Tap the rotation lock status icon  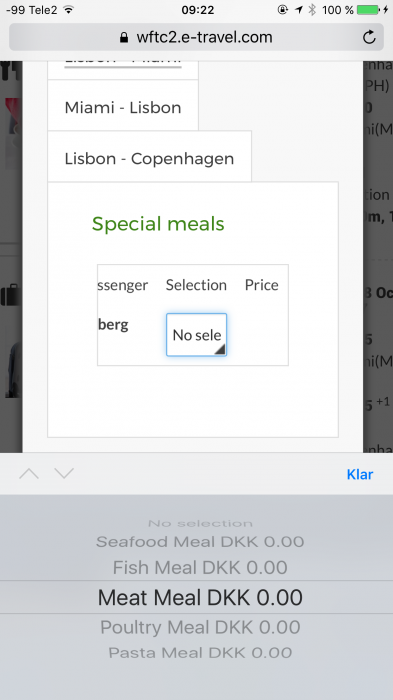point(283,9)
